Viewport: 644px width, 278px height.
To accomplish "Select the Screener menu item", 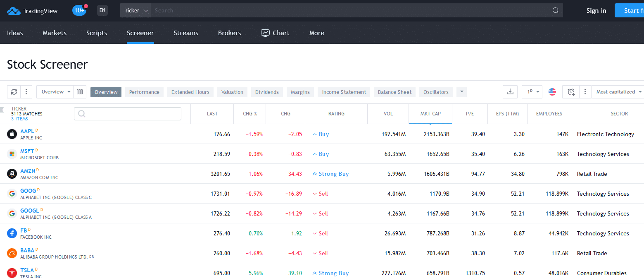I will [x=140, y=33].
